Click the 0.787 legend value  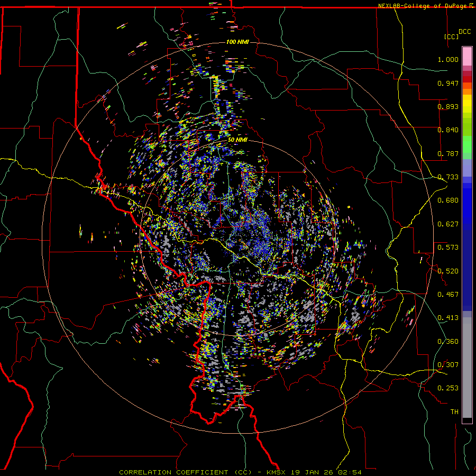tap(448, 153)
